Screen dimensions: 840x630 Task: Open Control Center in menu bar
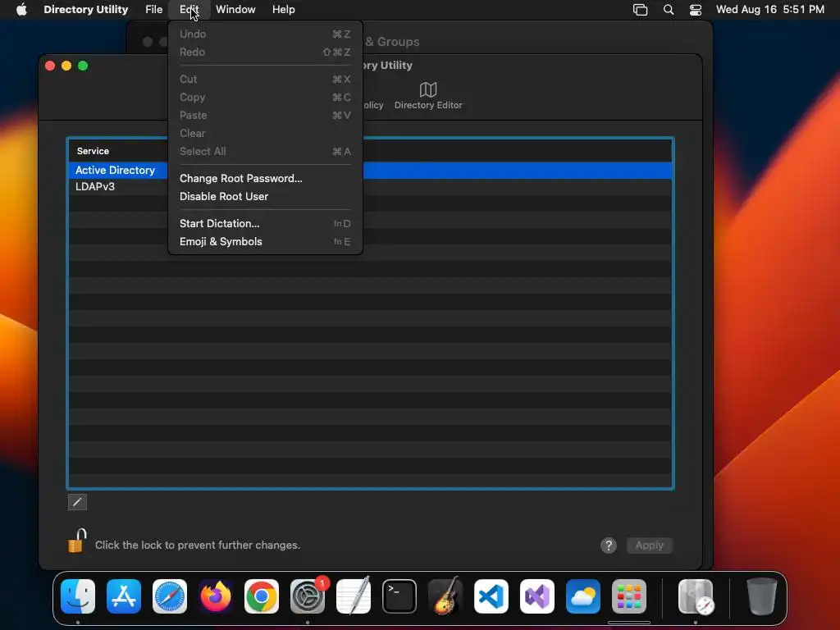coord(696,10)
